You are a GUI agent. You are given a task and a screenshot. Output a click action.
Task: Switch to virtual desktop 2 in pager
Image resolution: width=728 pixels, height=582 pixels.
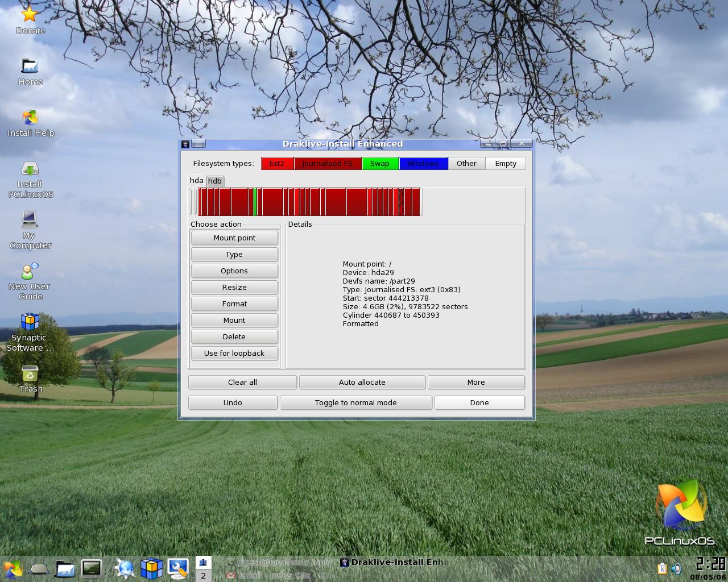coord(203,576)
